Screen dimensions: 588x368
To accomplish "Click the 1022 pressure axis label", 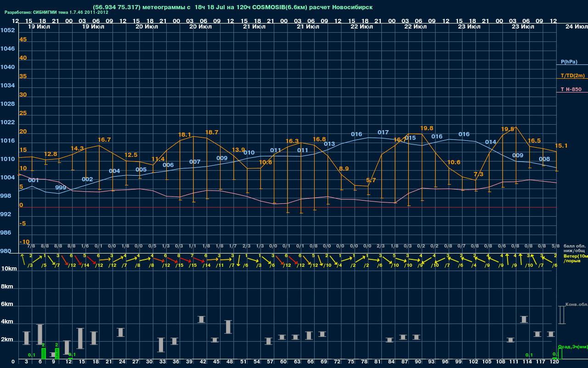I will pos(7,122).
